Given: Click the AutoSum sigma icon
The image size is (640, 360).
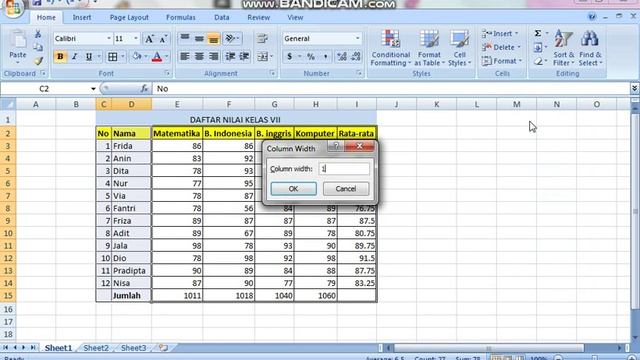Looking at the screenshot, I should (538, 33).
